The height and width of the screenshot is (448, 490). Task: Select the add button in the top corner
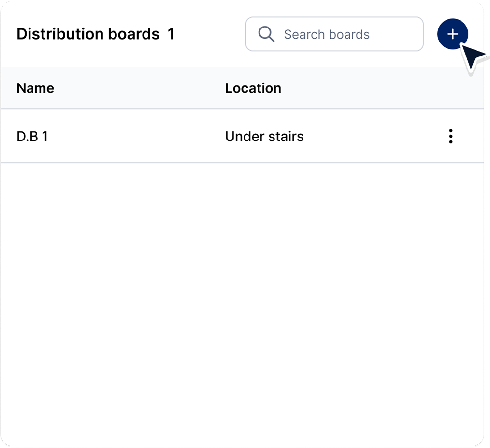pyautogui.click(x=452, y=34)
